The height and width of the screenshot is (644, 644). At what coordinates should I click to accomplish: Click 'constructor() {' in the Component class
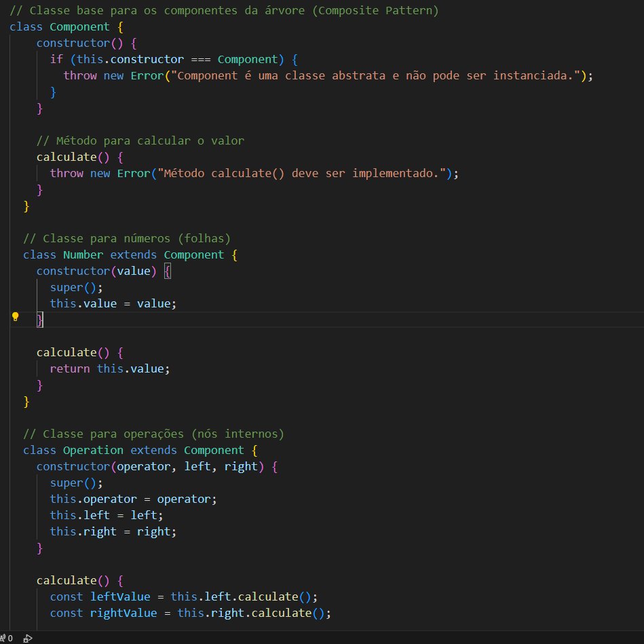point(87,43)
